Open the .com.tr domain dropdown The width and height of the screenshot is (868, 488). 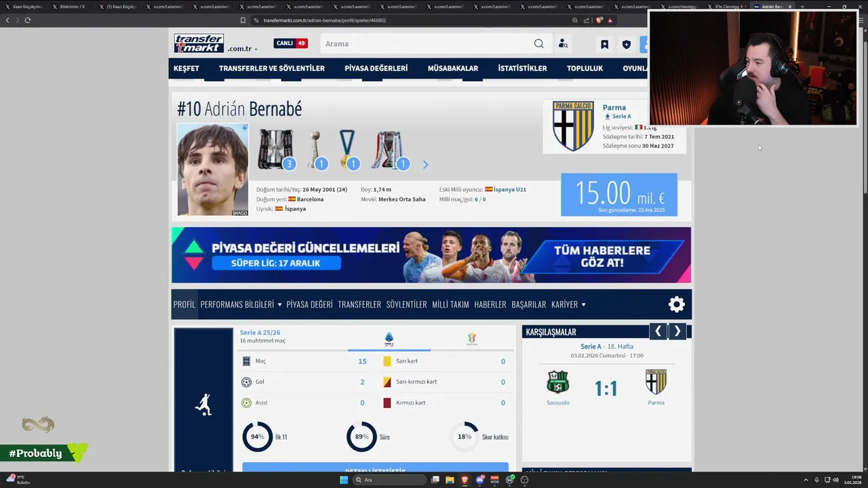point(243,49)
